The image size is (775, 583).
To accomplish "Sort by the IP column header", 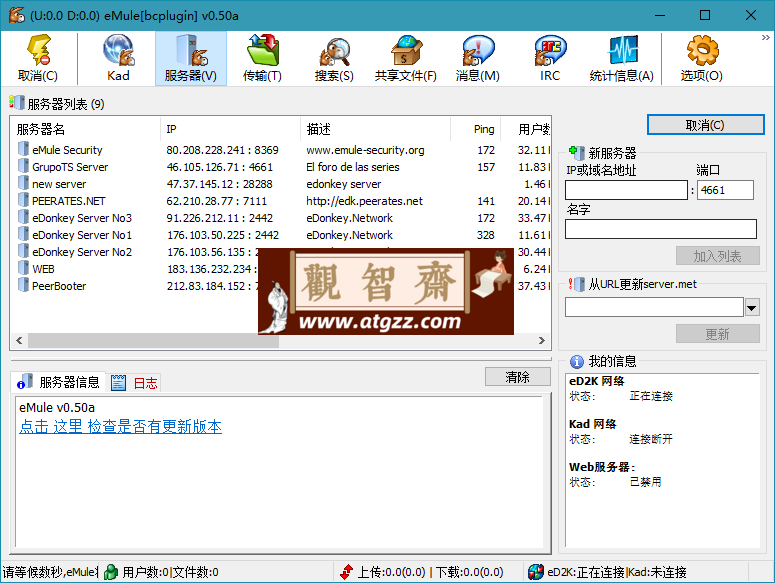I will pos(230,129).
